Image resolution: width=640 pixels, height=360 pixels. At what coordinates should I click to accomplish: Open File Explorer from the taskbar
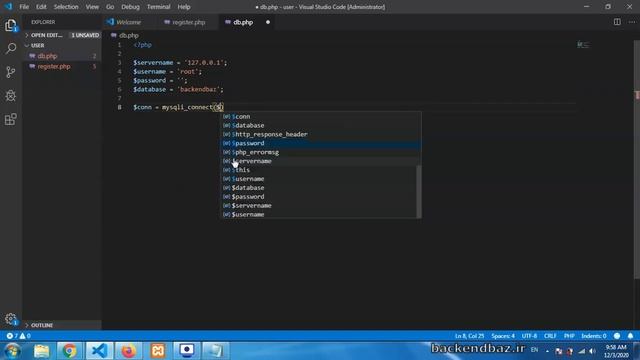click(41, 351)
